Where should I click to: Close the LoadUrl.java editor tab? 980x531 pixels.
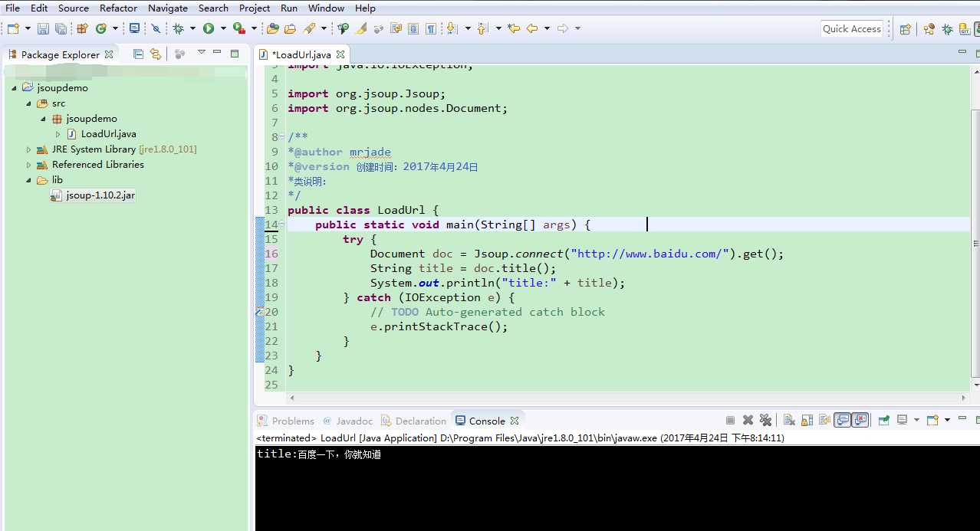[340, 54]
